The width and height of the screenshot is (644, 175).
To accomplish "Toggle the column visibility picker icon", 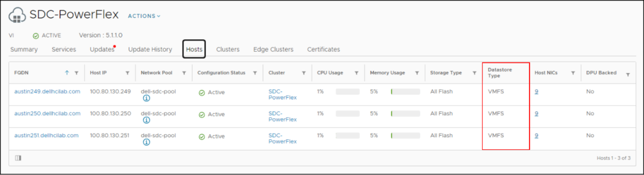I will point(18,158).
